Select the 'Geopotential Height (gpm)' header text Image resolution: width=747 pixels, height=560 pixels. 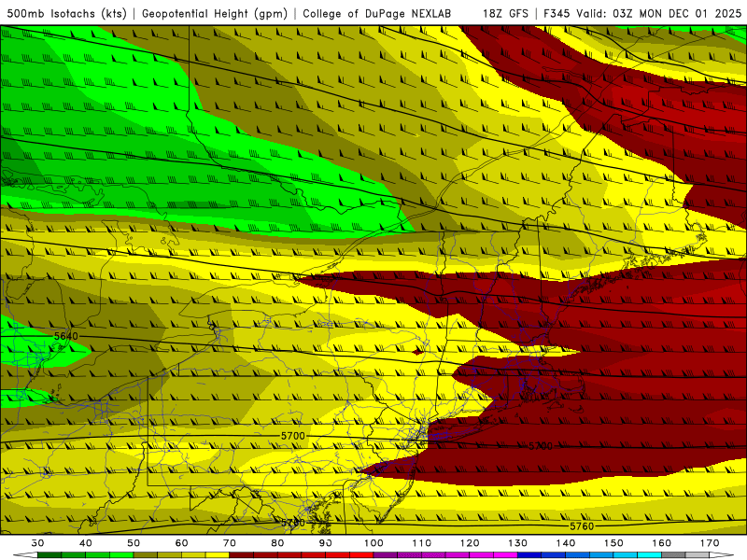point(215,14)
